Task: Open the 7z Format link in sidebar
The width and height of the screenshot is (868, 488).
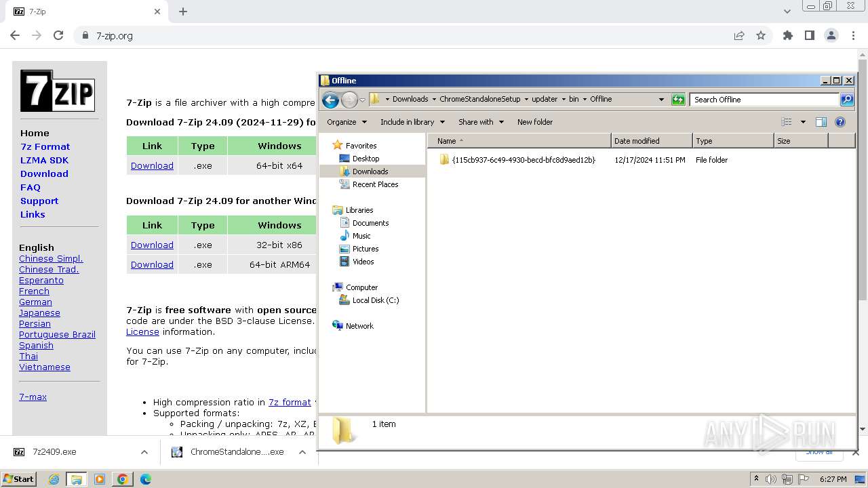Action: [45, 146]
